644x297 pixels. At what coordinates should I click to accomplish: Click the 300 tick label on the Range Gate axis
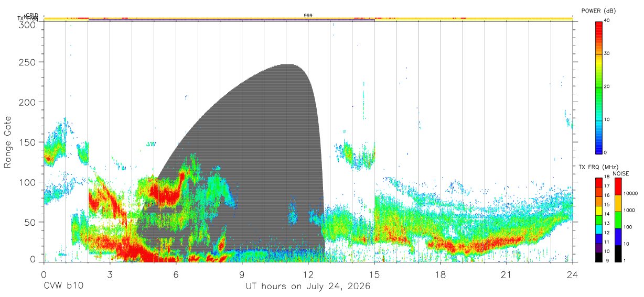(x=27, y=25)
